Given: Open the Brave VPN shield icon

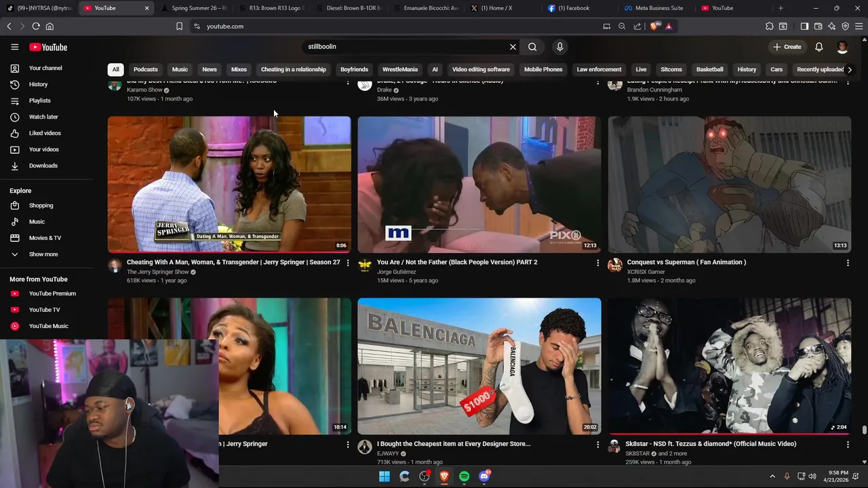Looking at the screenshot, I should (845, 26).
